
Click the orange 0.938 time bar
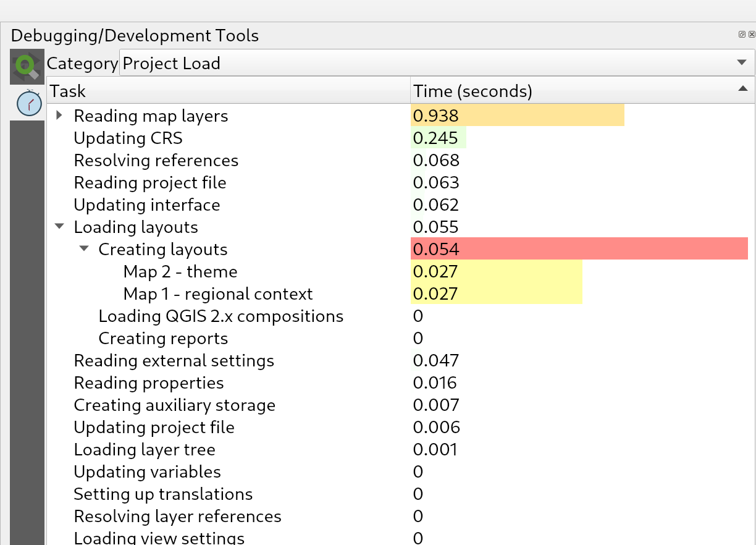point(517,116)
